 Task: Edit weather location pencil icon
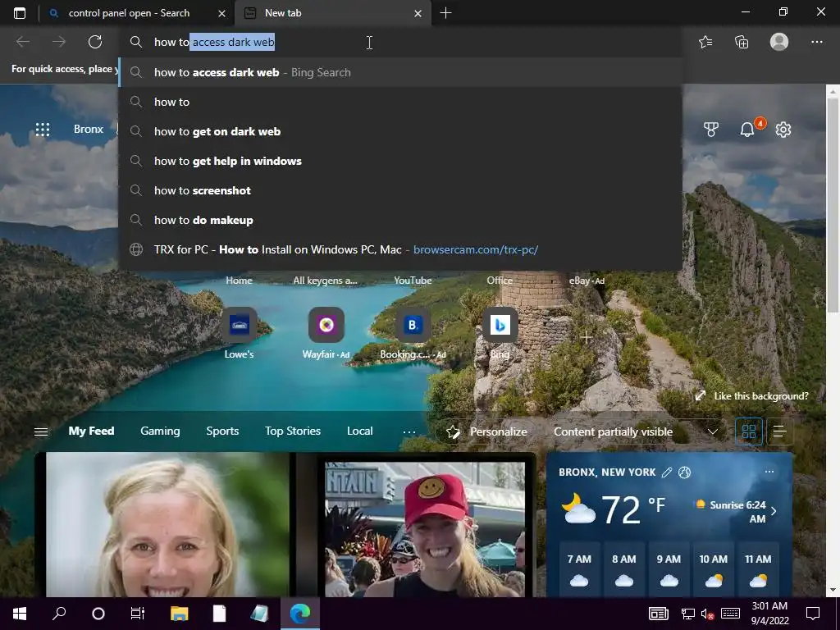pos(667,472)
